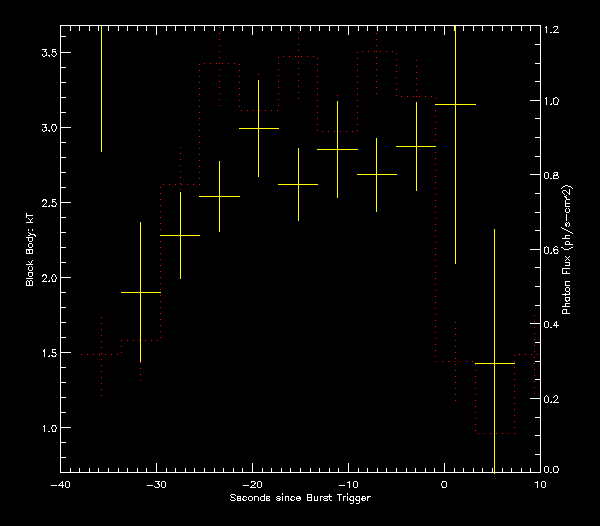
Task: Click the white cross data point near -11 seconds
Action: [x=337, y=149]
